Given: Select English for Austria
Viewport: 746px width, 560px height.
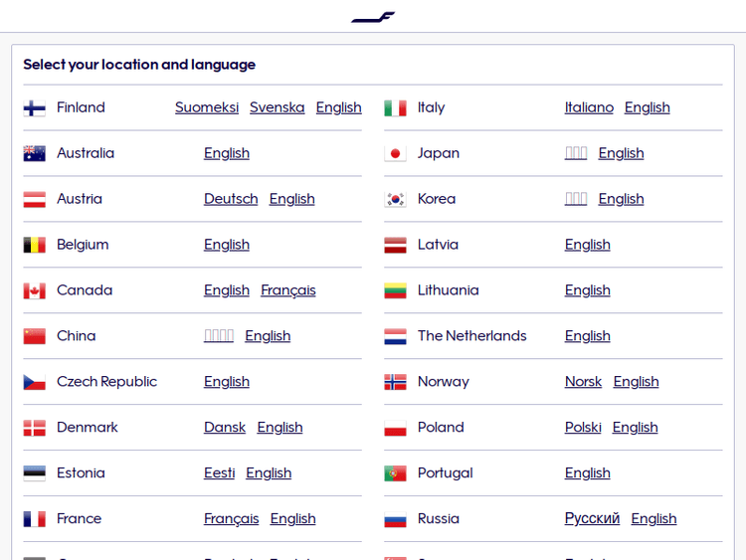Looking at the screenshot, I should (x=291, y=199).
